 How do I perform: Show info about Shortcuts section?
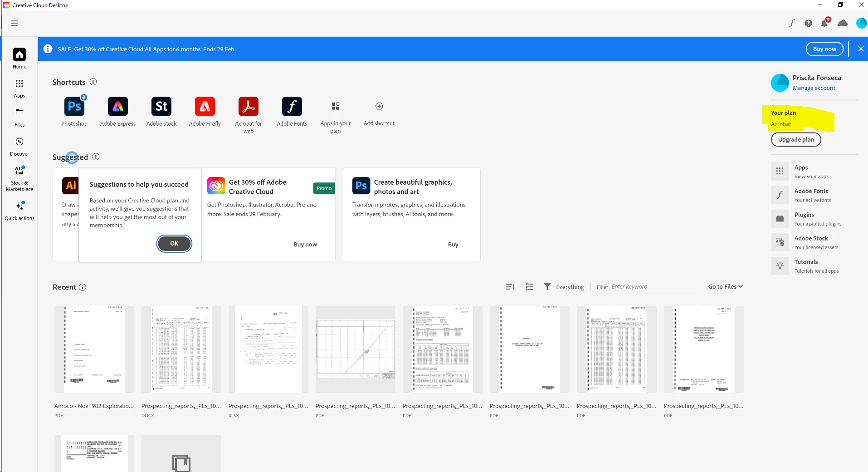pyautogui.click(x=93, y=82)
